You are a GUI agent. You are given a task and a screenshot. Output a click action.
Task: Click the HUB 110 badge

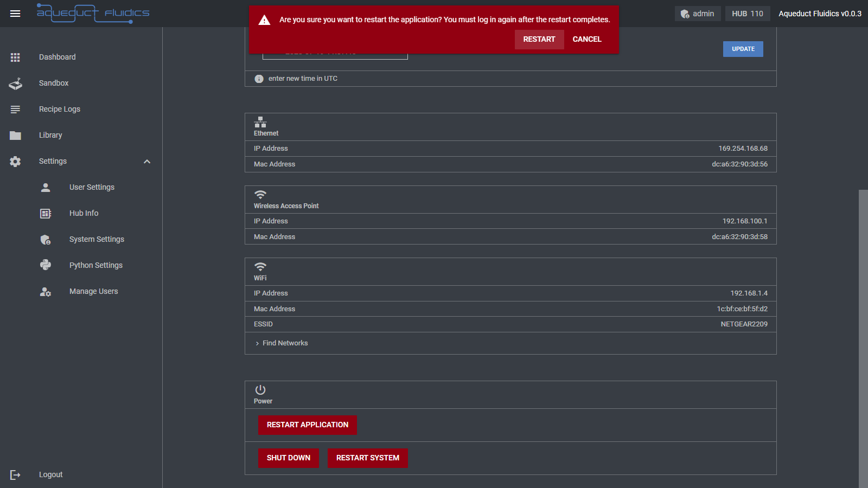pos(747,14)
